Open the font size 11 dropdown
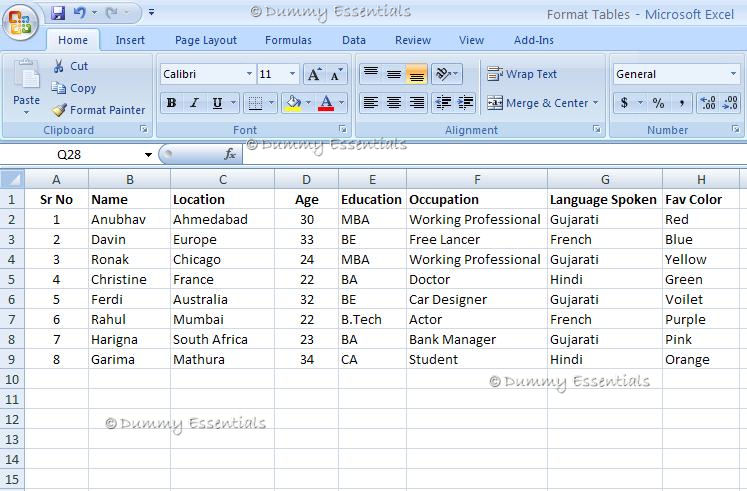Viewport: 747px width, 491px height. (x=293, y=74)
